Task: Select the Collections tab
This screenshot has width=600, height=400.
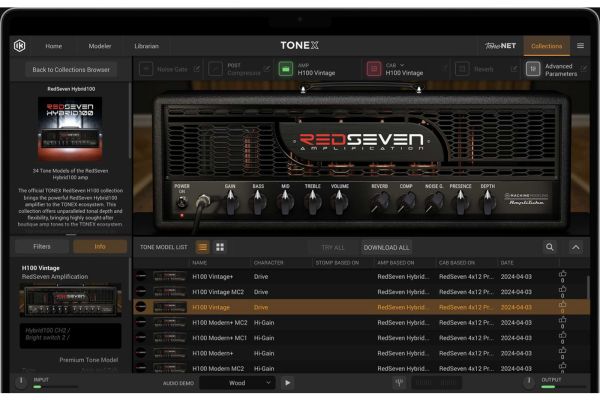Action: pyautogui.click(x=546, y=46)
